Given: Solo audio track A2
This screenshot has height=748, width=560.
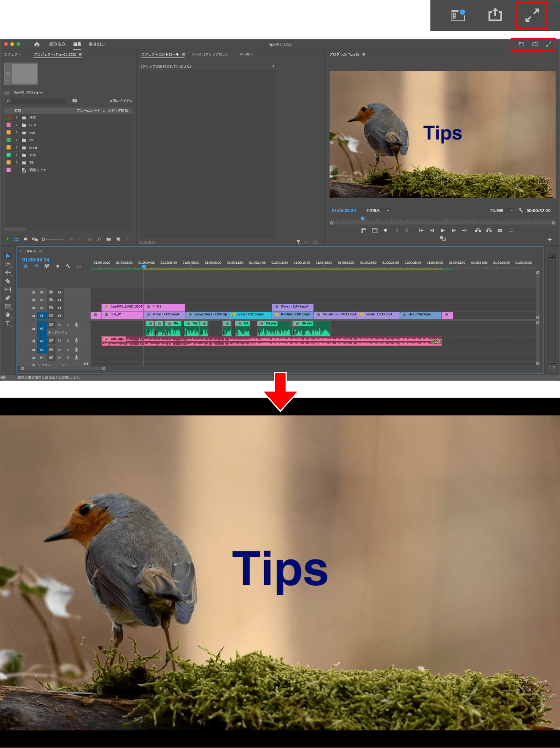Looking at the screenshot, I should click(68, 340).
